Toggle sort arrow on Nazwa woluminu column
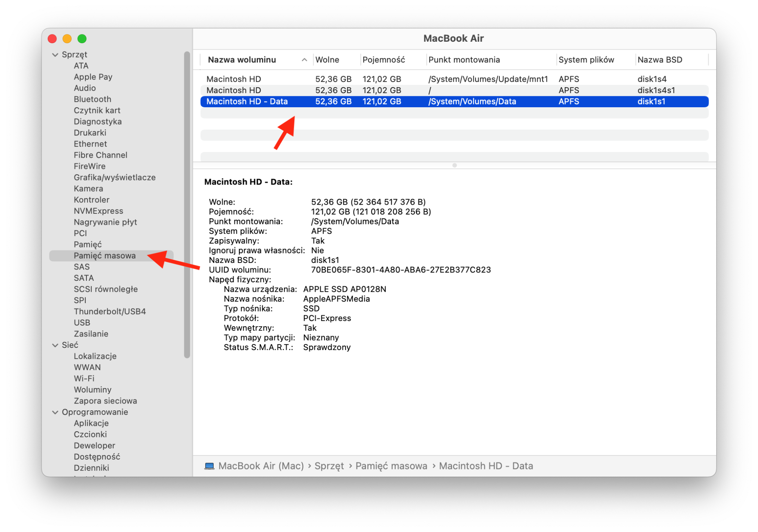The image size is (758, 532). [x=304, y=60]
